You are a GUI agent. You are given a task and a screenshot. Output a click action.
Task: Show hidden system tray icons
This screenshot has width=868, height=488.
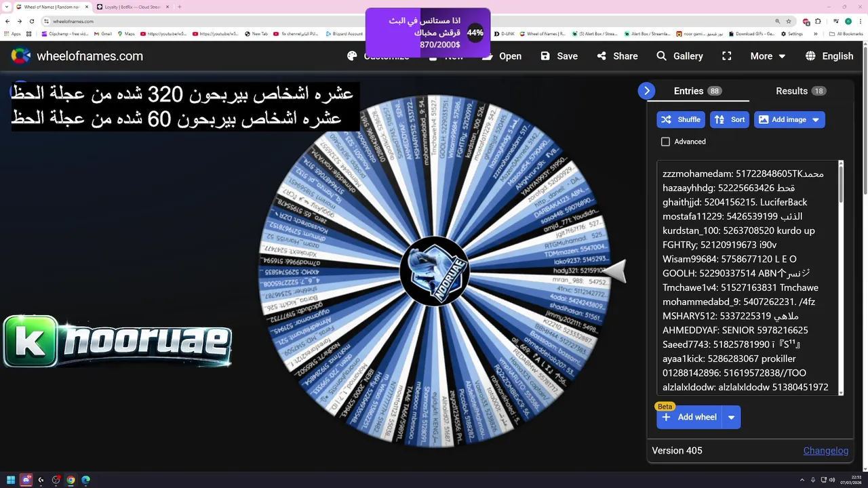point(802,480)
